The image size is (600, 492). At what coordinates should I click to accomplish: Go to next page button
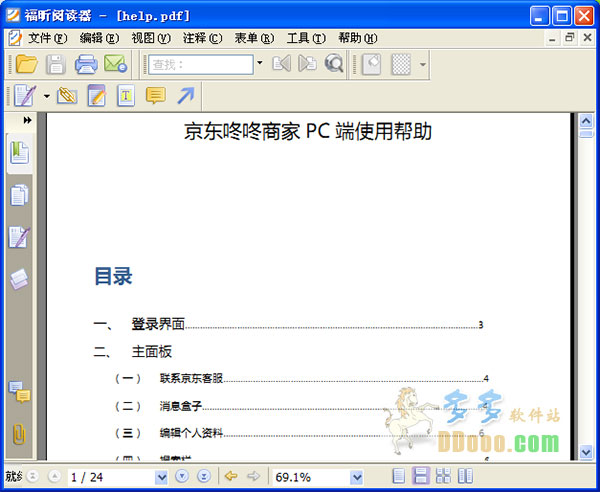click(x=182, y=477)
